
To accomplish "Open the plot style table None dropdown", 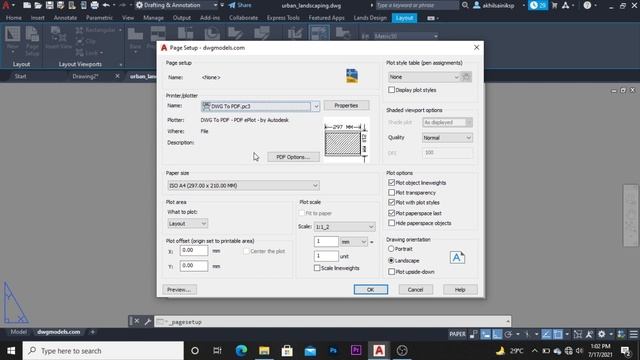I will point(424,77).
